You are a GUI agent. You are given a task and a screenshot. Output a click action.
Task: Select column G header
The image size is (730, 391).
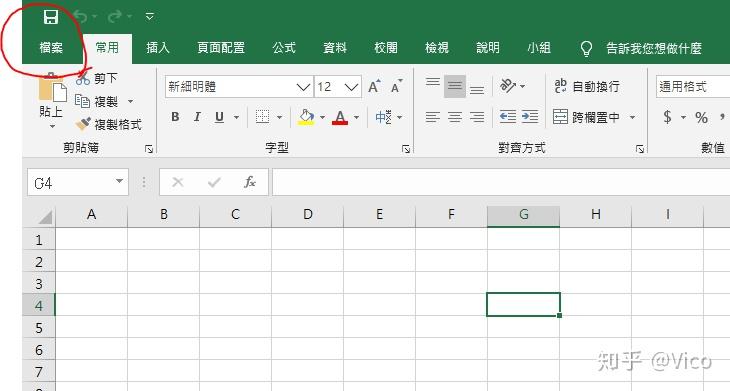click(523, 215)
